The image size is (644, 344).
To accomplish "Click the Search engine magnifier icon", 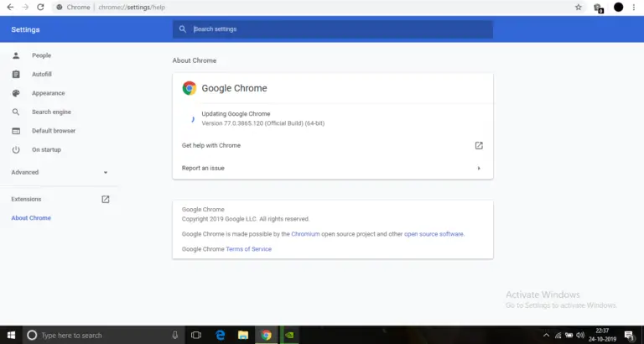I will point(16,112).
